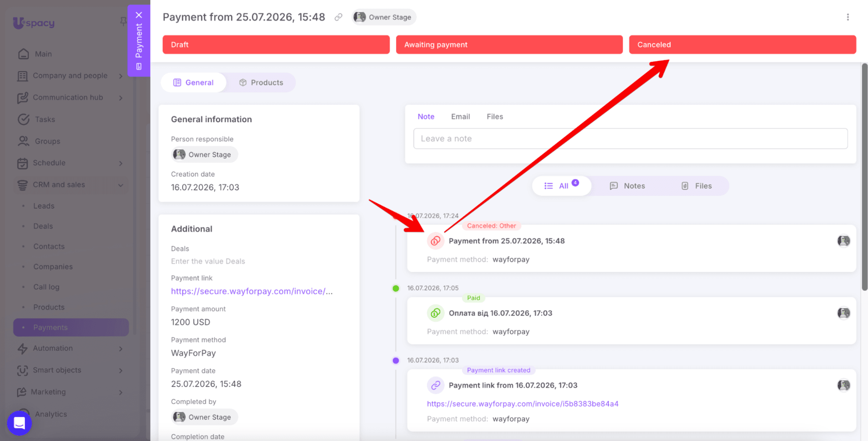868x441 pixels.
Task: Click canceled payment icon in timeline
Action: click(435, 241)
